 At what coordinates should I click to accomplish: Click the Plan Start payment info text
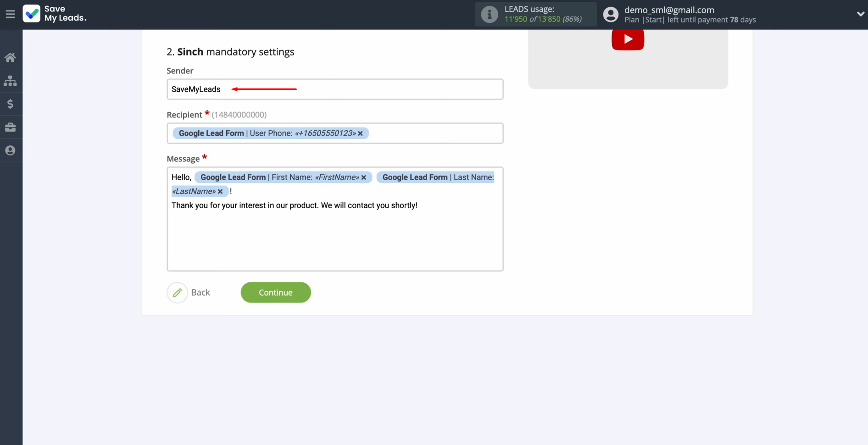690,20
